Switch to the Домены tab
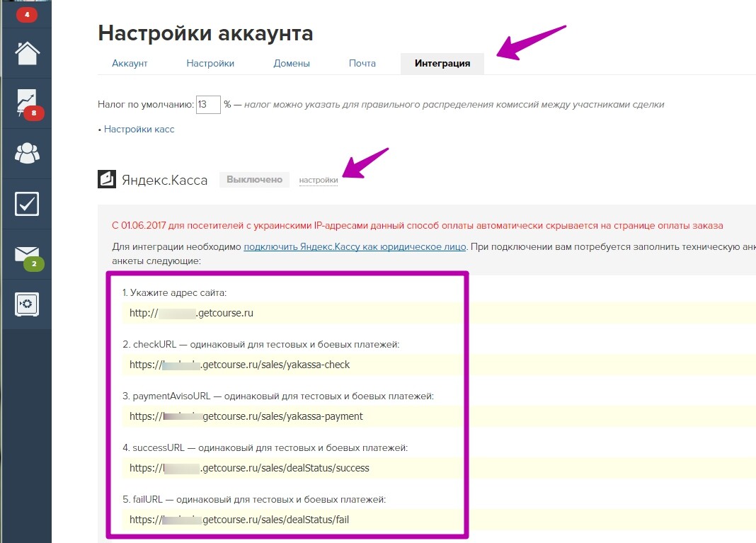756x543 pixels. pyautogui.click(x=292, y=63)
